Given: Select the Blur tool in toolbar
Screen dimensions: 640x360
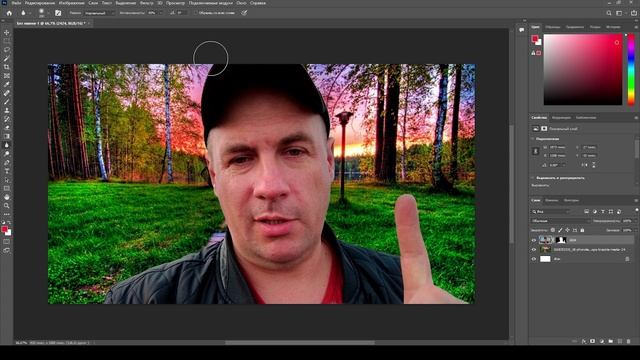Looking at the screenshot, I should pyautogui.click(x=7, y=145).
